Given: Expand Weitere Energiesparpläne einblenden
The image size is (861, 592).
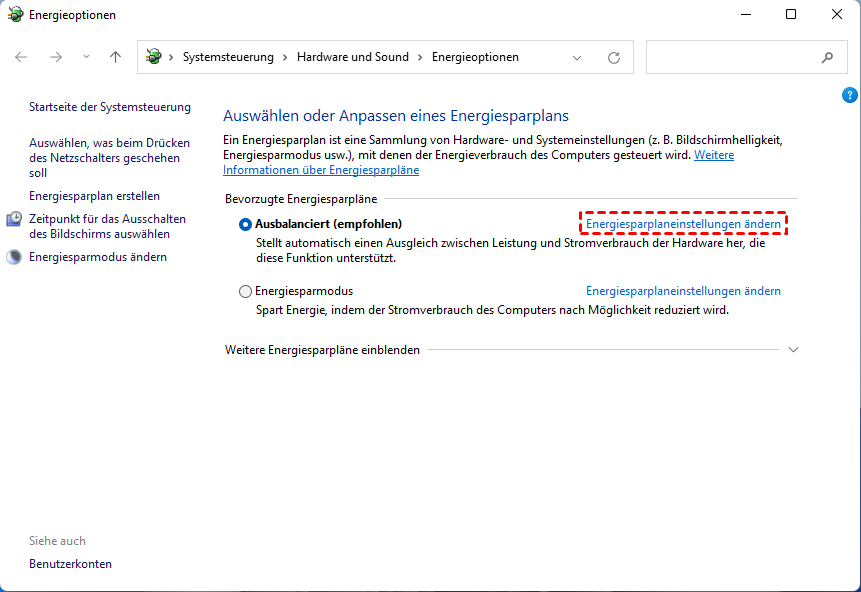Looking at the screenshot, I should [x=793, y=350].
